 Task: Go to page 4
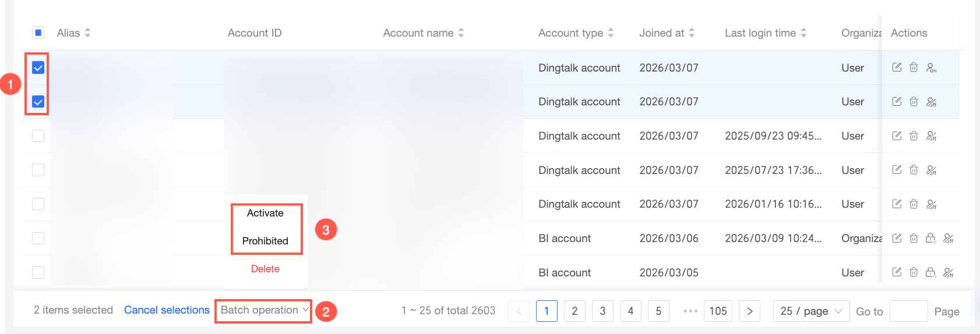(x=630, y=311)
